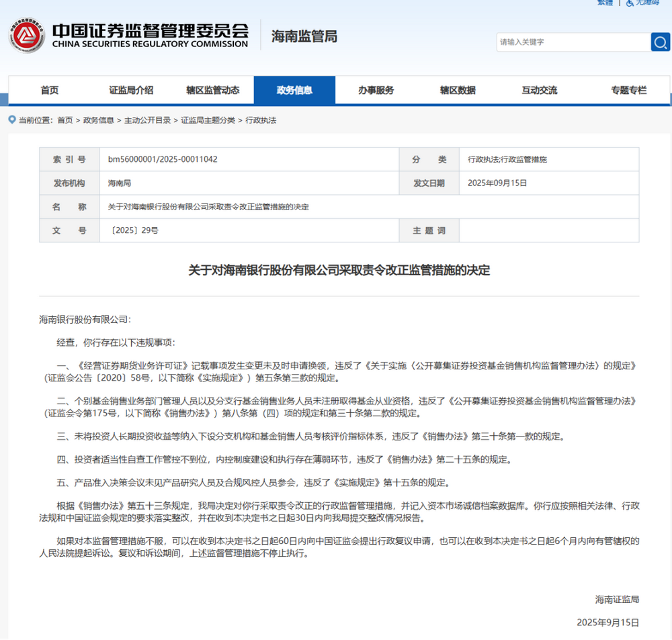672x640 pixels.
Task: Select the highlighted 政务信息 tab
Action: [294, 90]
